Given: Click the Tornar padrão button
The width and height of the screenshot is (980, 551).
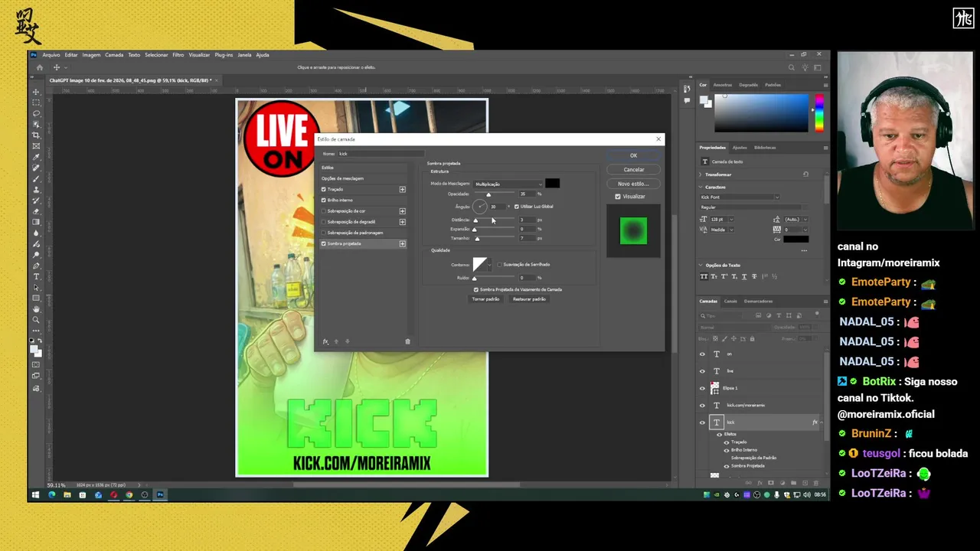Looking at the screenshot, I should tap(485, 299).
